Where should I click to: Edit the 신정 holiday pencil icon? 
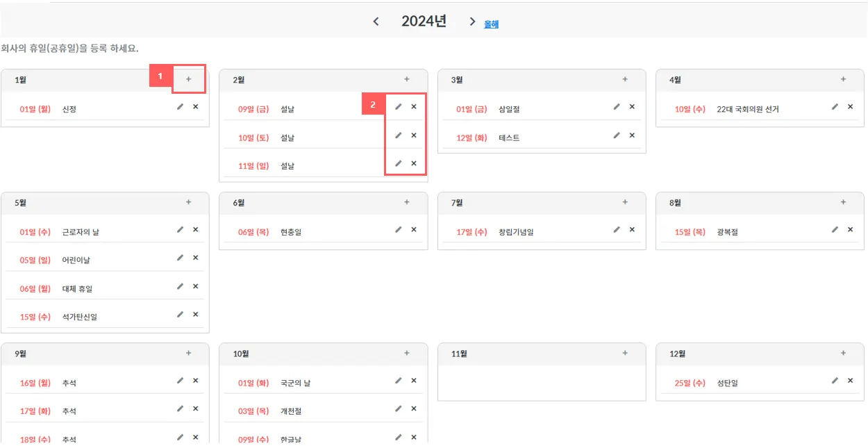(x=180, y=106)
